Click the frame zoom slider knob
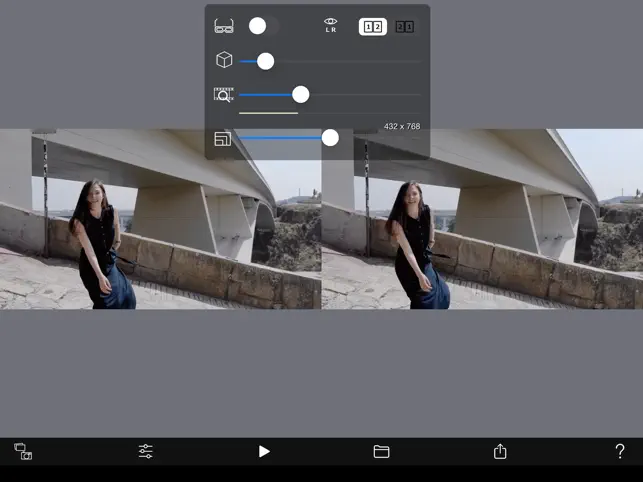 [x=301, y=95]
